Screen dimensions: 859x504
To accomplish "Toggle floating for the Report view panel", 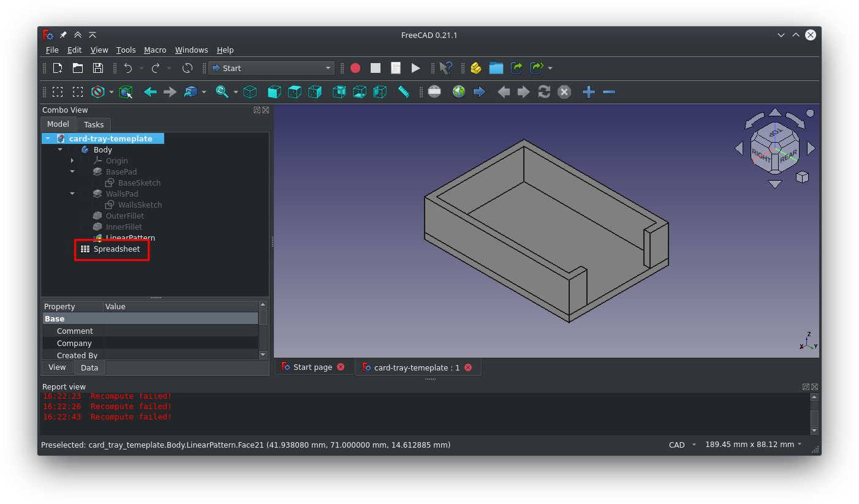I will tap(806, 387).
